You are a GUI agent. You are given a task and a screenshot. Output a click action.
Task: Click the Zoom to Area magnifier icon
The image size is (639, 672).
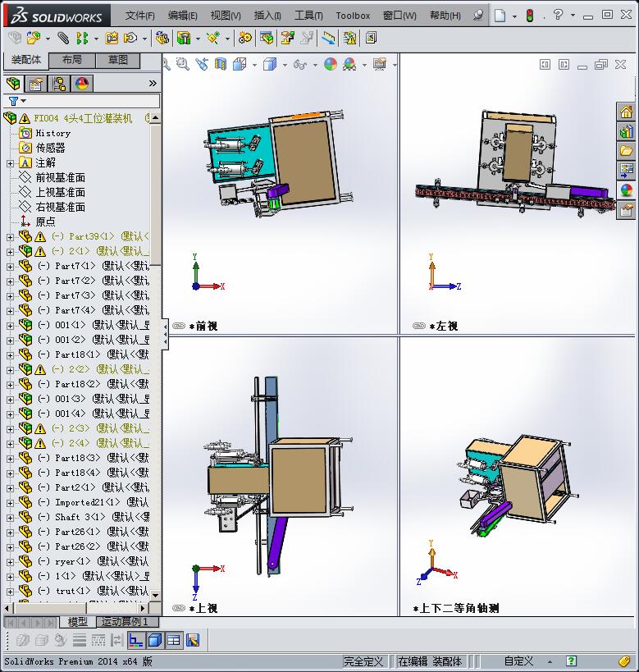click(183, 64)
